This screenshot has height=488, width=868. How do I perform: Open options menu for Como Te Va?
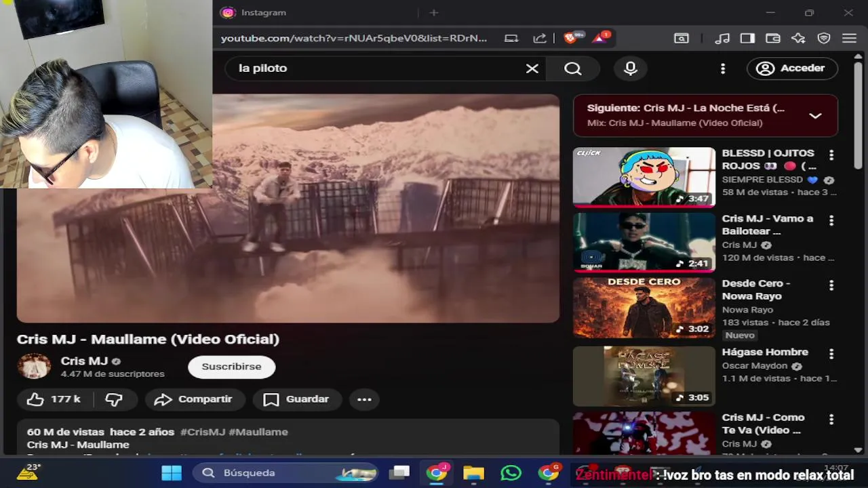[x=831, y=420]
